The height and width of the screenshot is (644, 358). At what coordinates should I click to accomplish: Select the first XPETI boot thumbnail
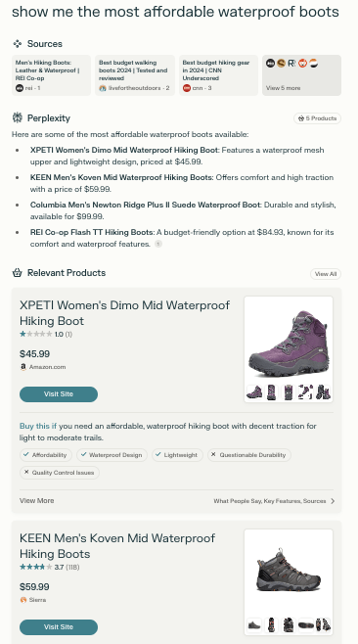pos(254,392)
